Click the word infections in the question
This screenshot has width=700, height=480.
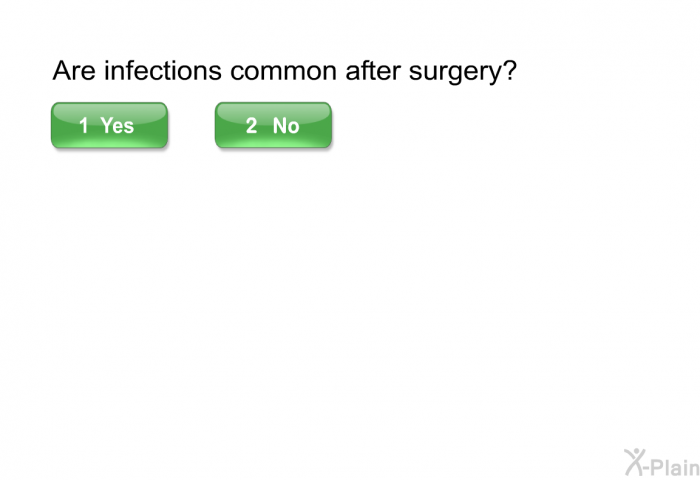click(x=155, y=72)
